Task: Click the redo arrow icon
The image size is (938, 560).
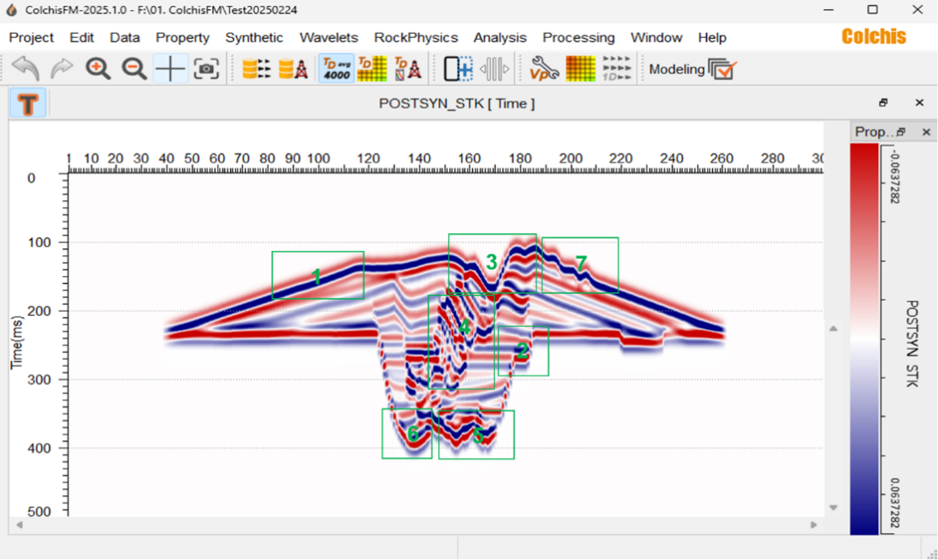Action: (61, 68)
